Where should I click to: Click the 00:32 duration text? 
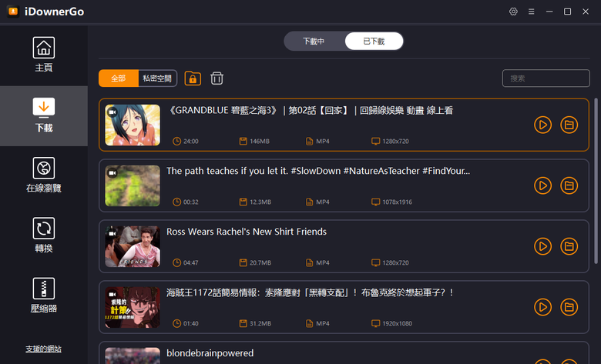191,202
